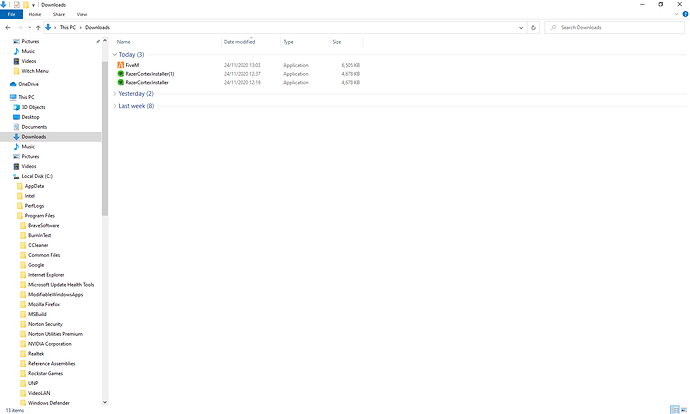Open Microsoft Update Health Tools folder
This screenshot has height=414, width=690.
click(x=61, y=285)
